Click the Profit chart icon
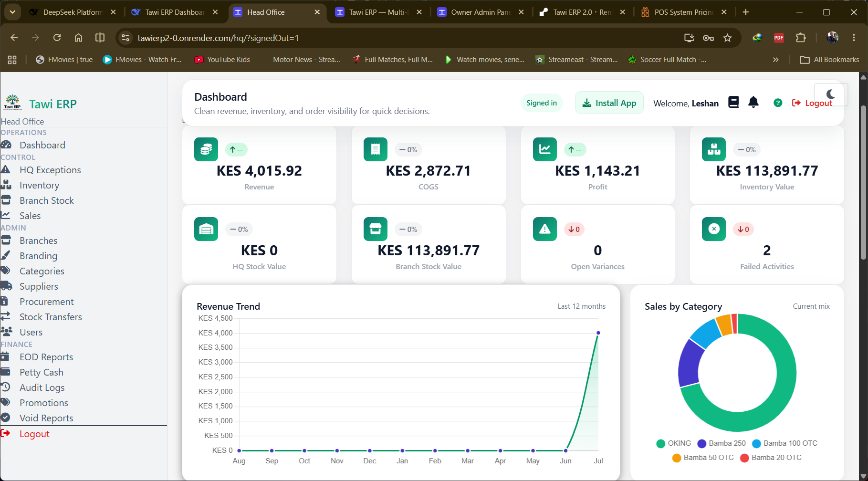Viewport: 868px width, 481px height. [545, 149]
